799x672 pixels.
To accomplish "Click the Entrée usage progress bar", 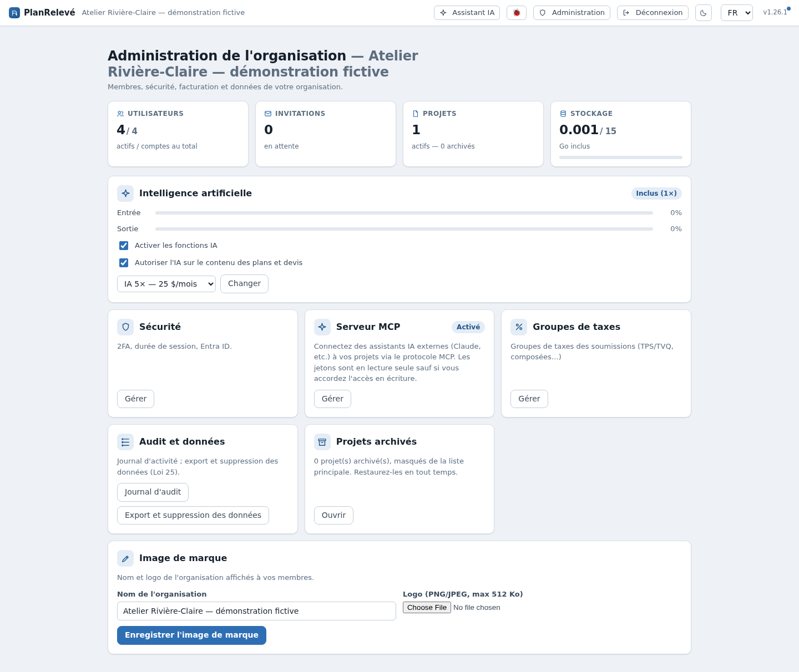I will tap(404, 213).
